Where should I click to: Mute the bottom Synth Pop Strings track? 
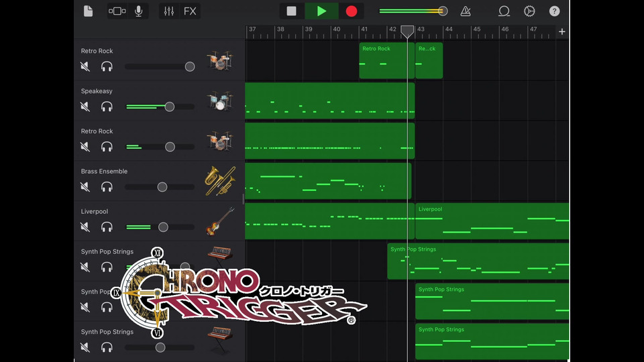[x=85, y=347]
